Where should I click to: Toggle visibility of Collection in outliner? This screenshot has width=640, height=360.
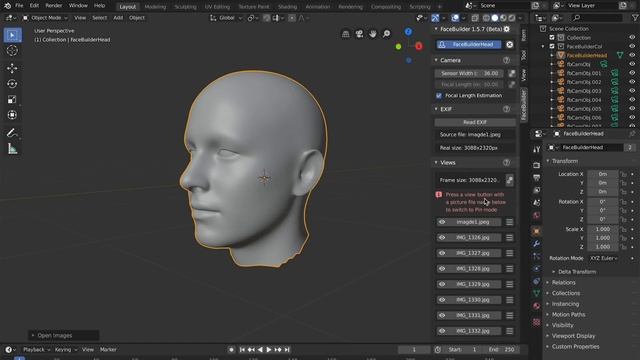pos(632,38)
